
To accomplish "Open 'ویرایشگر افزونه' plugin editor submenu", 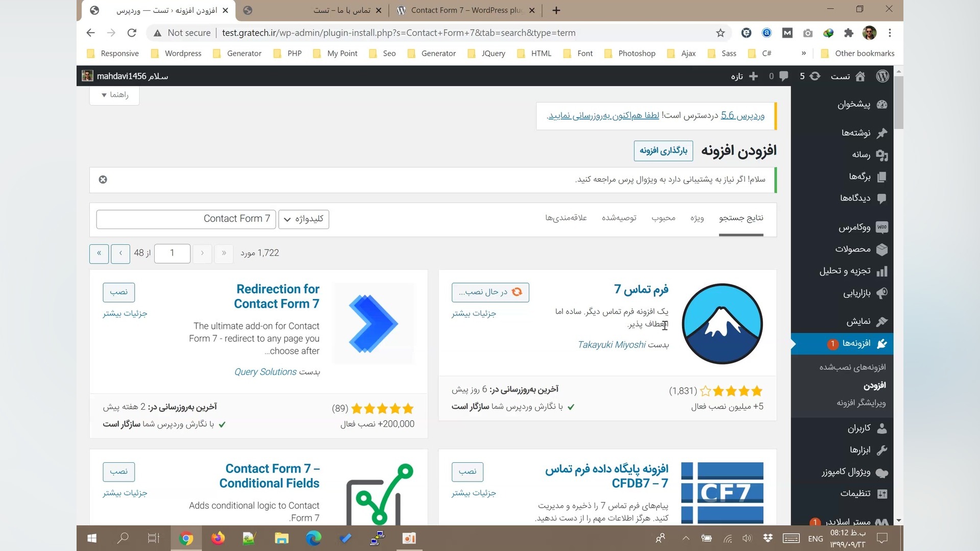I will coord(862,403).
